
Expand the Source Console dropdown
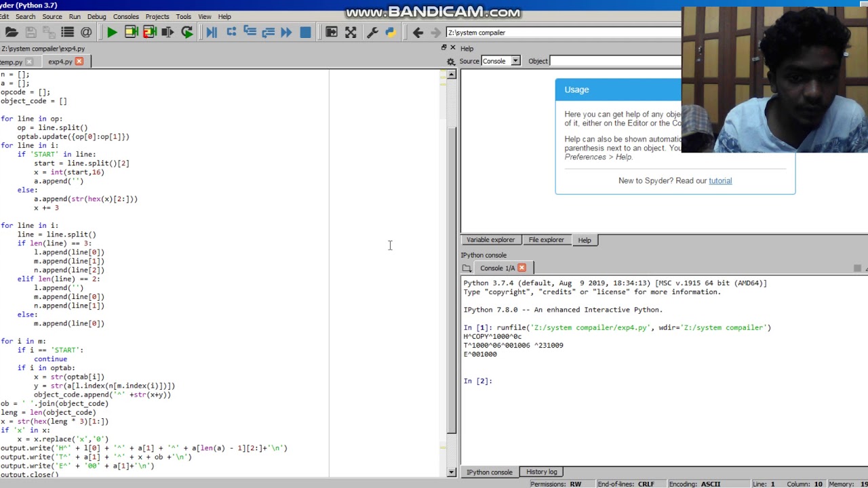[515, 61]
